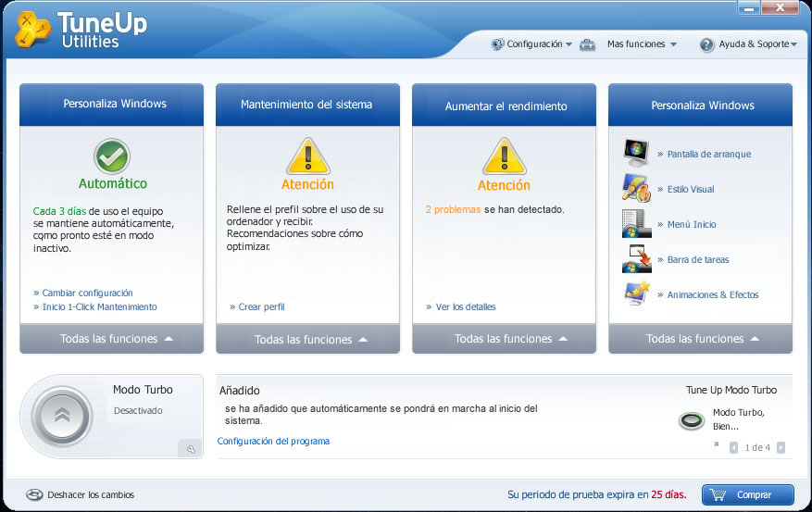The height and width of the screenshot is (512, 812).
Task: Open the Barra de tareas link
Action: 697,260
